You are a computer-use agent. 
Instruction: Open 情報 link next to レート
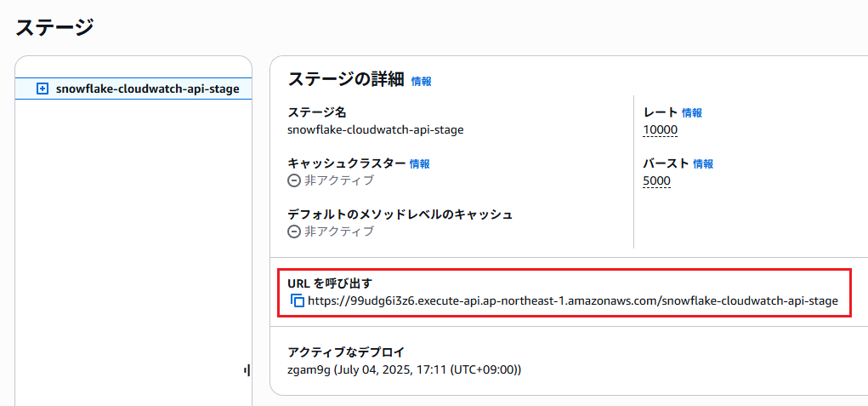692,113
